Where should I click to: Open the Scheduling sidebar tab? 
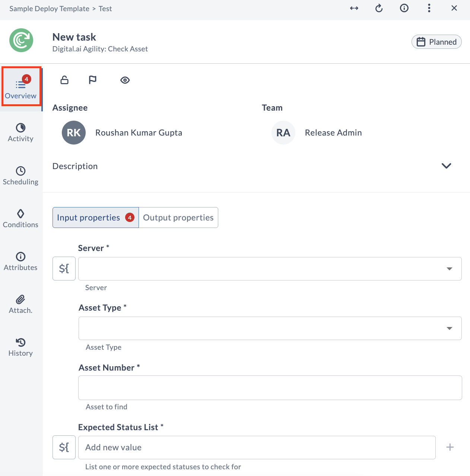(x=21, y=176)
